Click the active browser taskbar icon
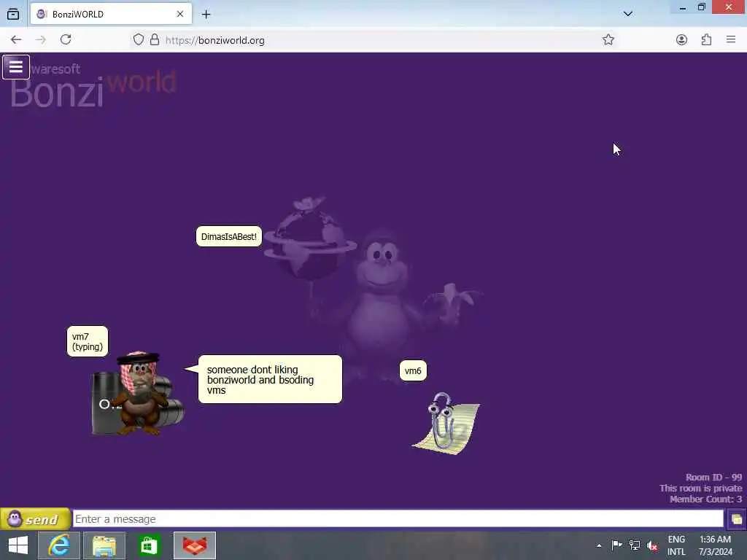Image resolution: width=747 pixels, height=560 pixels. coord(195,545)
